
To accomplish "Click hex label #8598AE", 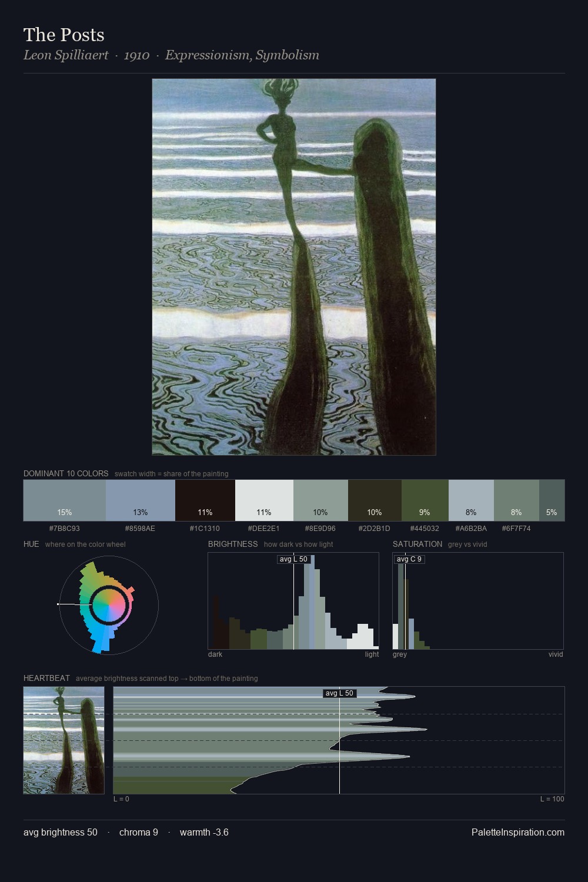I will coord(141,529).
